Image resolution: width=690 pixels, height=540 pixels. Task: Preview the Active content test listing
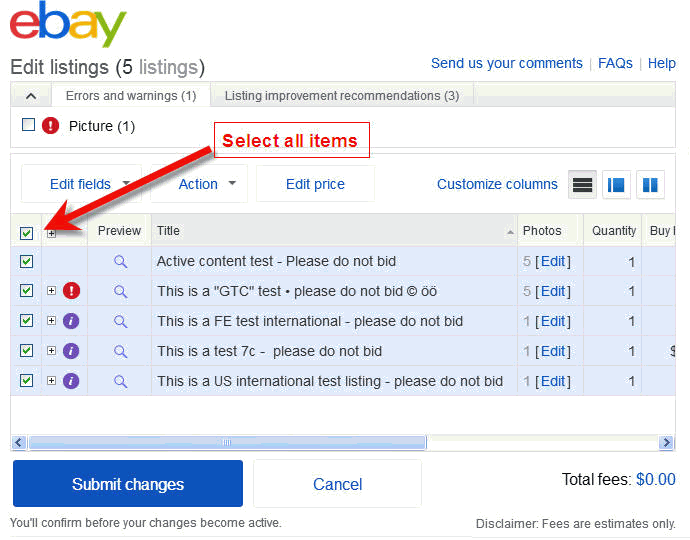[121, 261]
